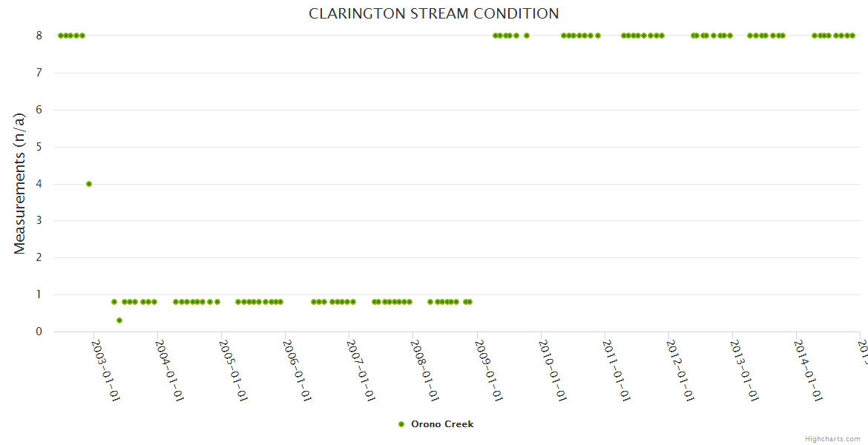Click the 2014-01-01 x-axis label

click(808, 370)
